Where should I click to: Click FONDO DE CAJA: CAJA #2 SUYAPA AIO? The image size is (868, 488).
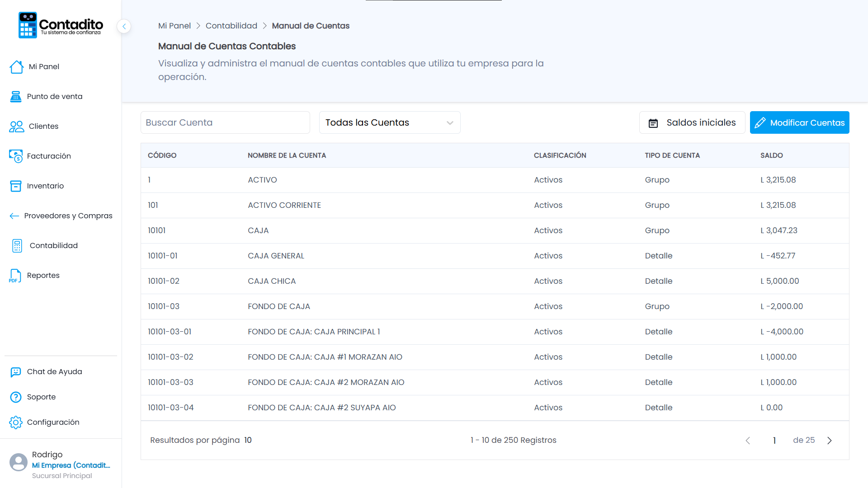click(322, 408)
